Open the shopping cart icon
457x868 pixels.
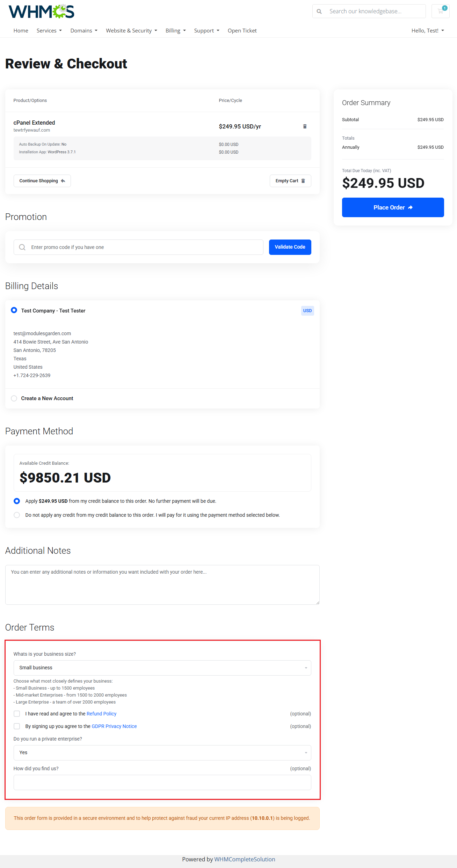[x=440, y=11]
